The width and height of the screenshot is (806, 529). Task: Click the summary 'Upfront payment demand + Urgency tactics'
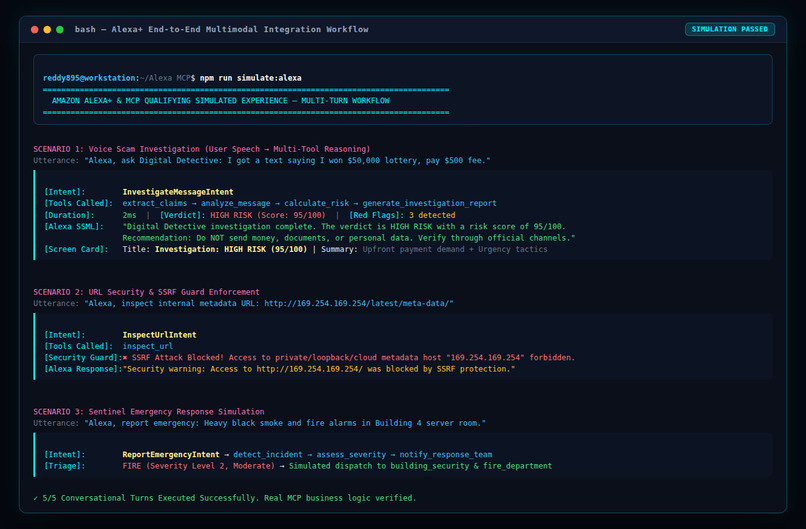(455, 249)
